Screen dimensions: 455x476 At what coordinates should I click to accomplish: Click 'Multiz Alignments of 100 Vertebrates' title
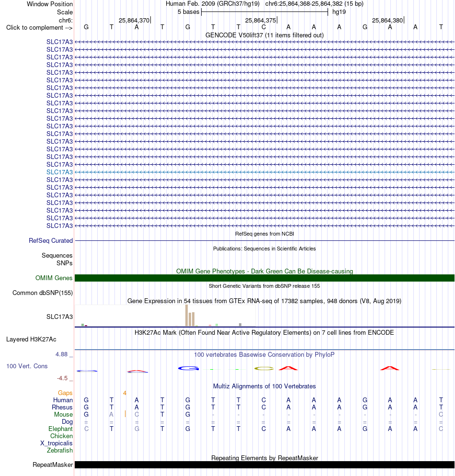click(264, 386)
